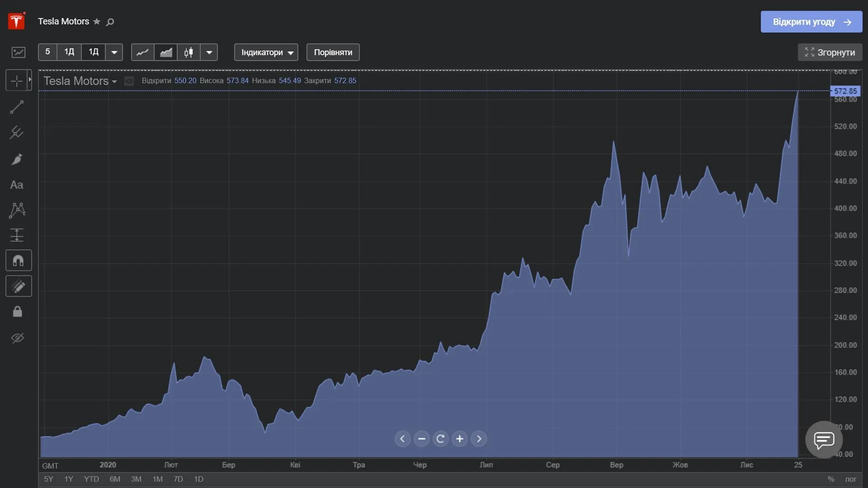Select the second 1Д interval button
Image resolution: width=868 pixels, height=488 pixels.
pos(94,52)
